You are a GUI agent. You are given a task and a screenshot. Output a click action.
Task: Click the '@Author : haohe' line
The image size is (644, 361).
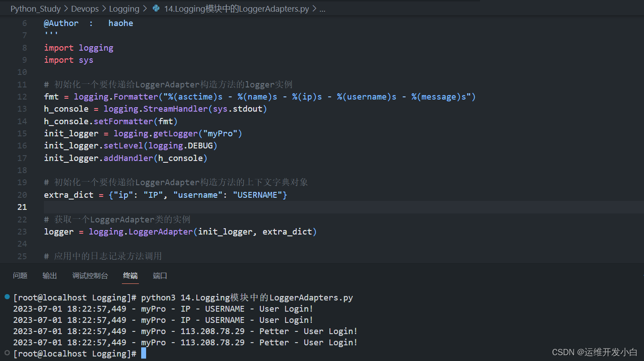(x=88, y=23)
